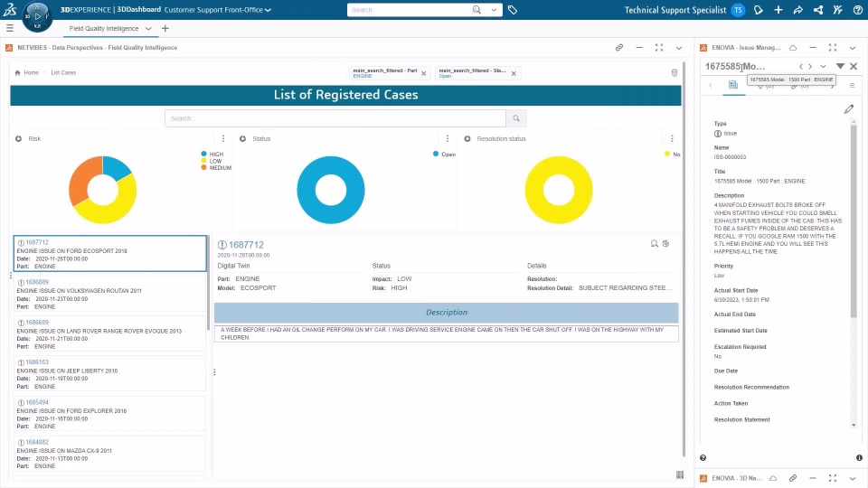Expand the issue title dropdown chevron
Viewport: 868px width, 488px height.
point(823,66)
